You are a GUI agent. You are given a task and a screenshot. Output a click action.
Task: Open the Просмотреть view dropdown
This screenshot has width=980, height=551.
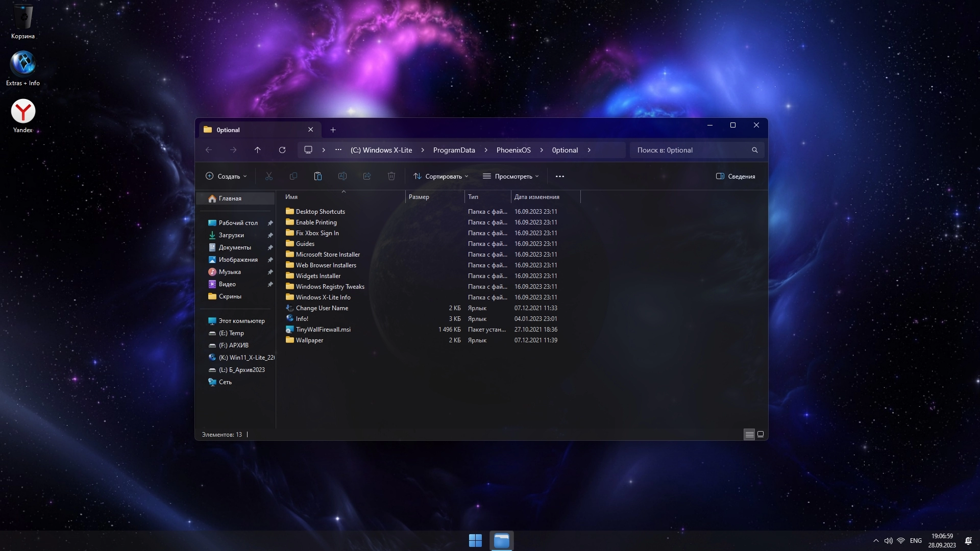click(510, 177)
